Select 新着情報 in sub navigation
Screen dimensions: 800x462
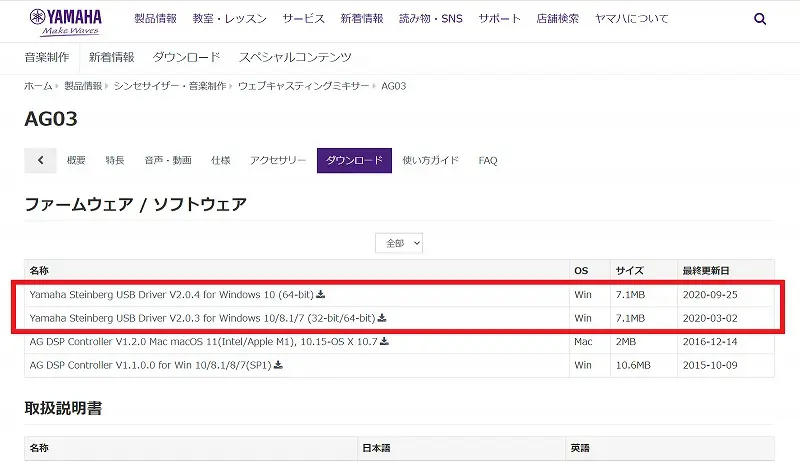click(112, 57)
